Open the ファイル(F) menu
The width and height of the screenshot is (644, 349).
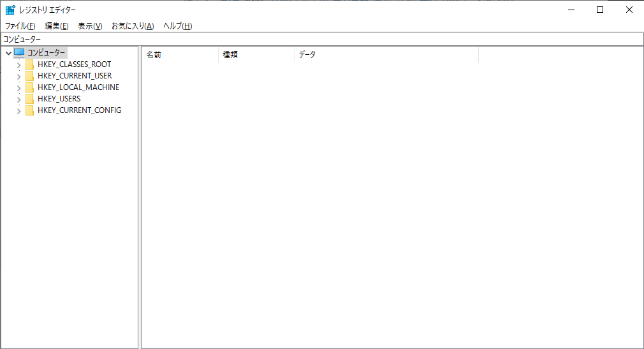point(20,26)
